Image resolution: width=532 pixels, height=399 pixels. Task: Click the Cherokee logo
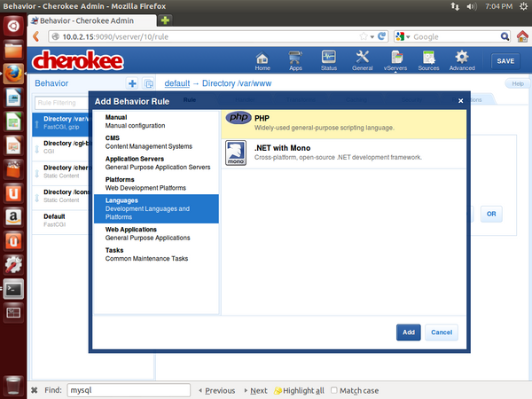coord(78,60)
